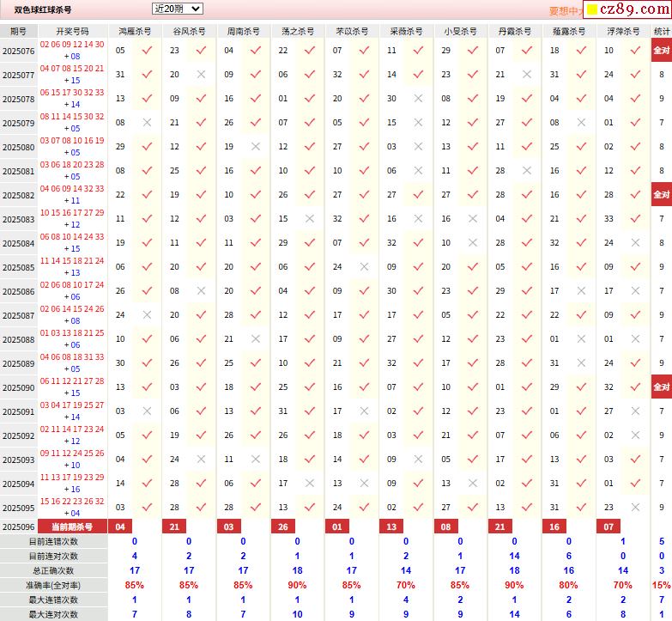Click the 准确率(全对率) row label
The height and width of the screenshot is (621, 672).
53,585
